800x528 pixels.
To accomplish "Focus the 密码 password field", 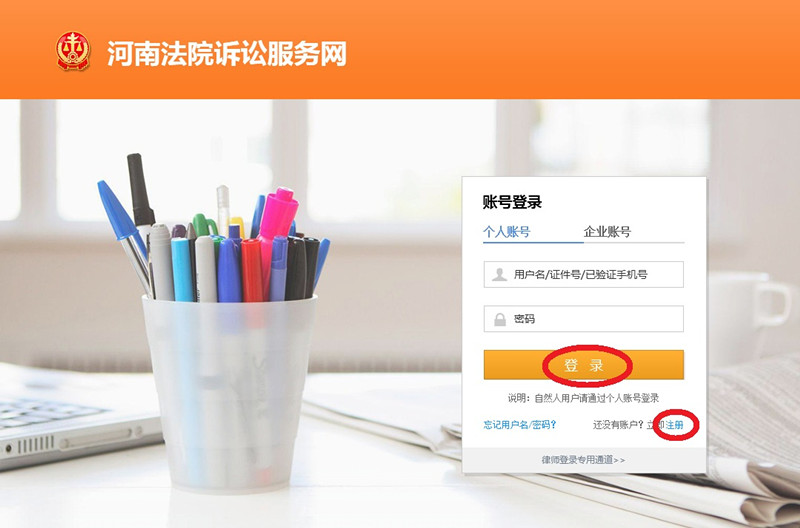I will click(x=584, y=319).
